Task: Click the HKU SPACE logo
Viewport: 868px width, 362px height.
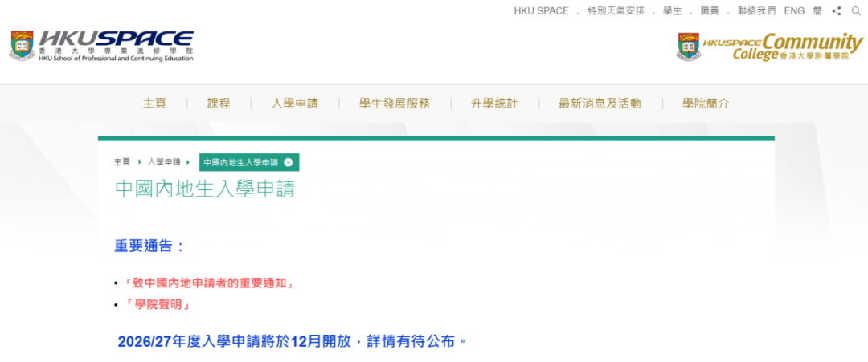Action: click(x=102, y=46)
